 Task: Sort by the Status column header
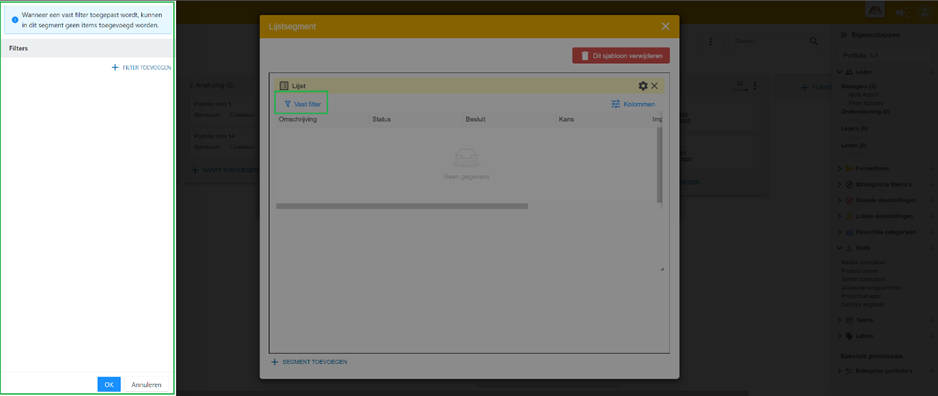(x=381, y=120)
